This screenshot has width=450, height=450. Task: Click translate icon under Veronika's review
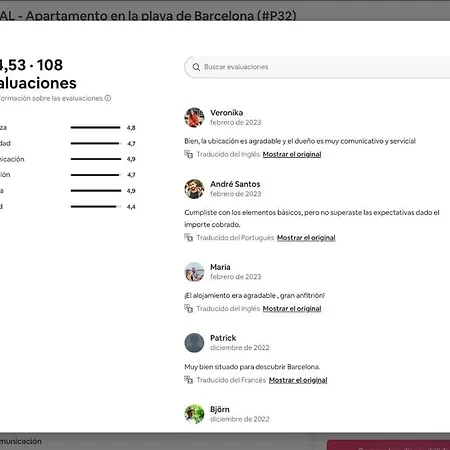(x=189, y=154)
